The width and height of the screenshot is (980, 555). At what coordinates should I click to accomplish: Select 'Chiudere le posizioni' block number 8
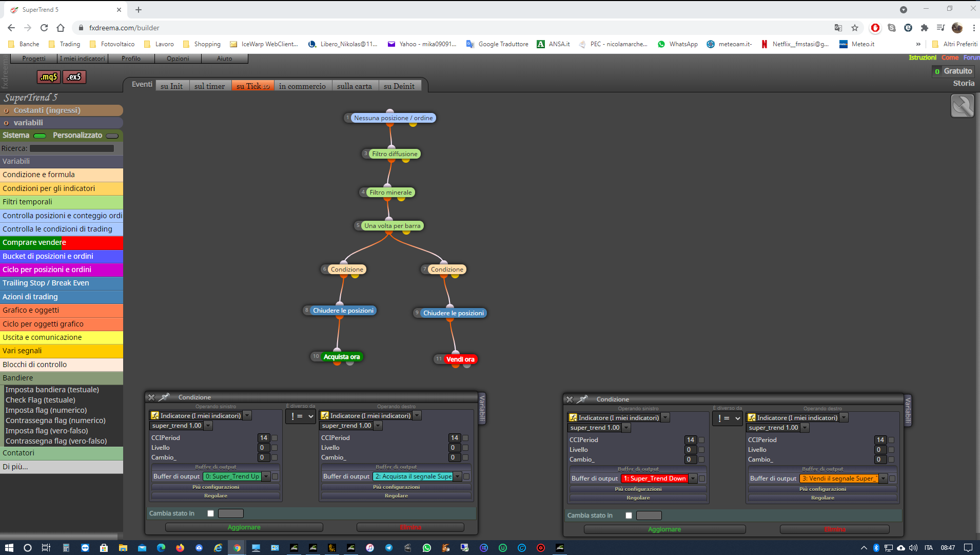[343, 311]
